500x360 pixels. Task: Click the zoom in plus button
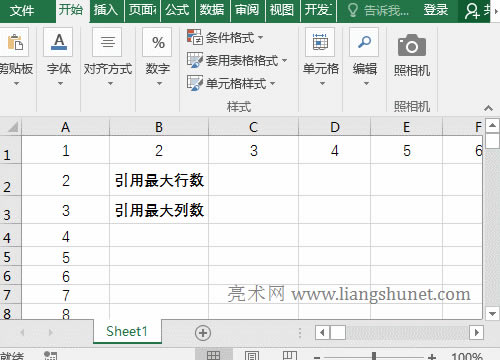click(432, 357)
